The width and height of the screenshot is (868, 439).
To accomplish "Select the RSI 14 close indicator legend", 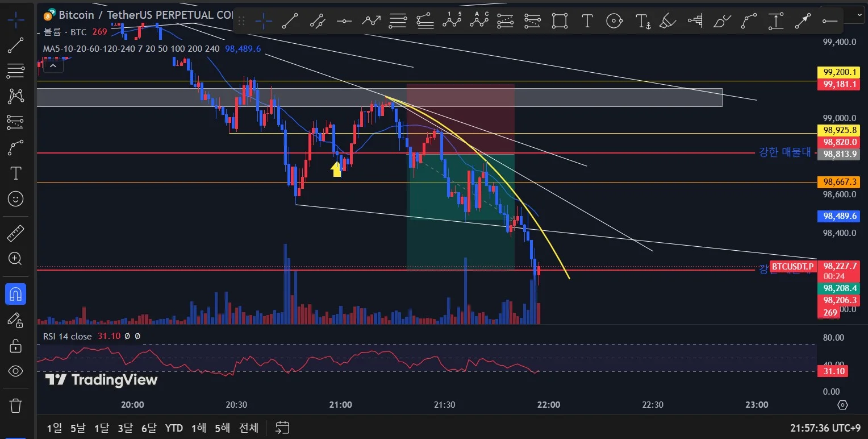I will pos(67,336).
